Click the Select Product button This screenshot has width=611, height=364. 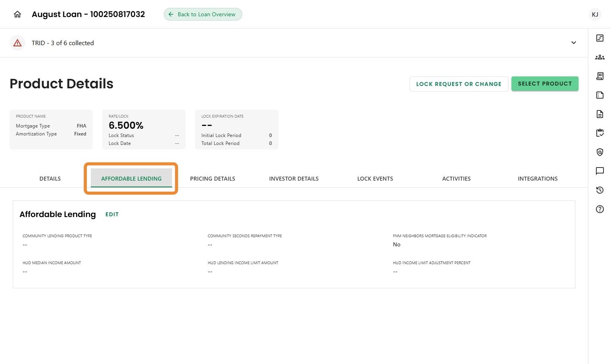coord(545,84)
